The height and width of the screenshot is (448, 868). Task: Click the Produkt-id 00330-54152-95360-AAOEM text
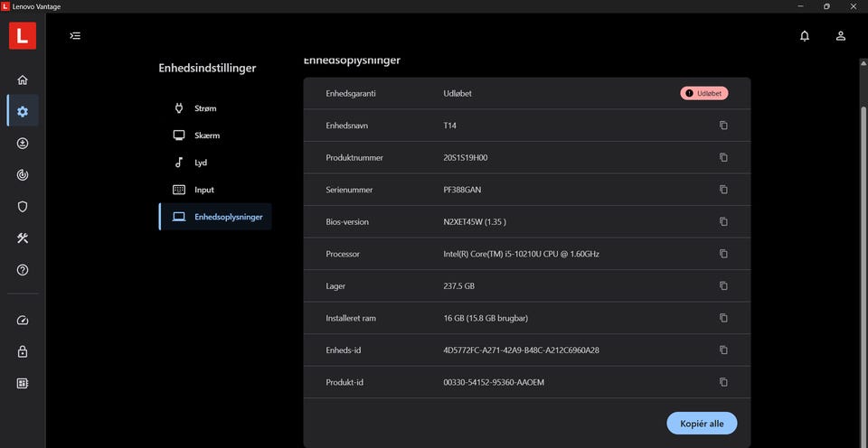click(494, 382)
